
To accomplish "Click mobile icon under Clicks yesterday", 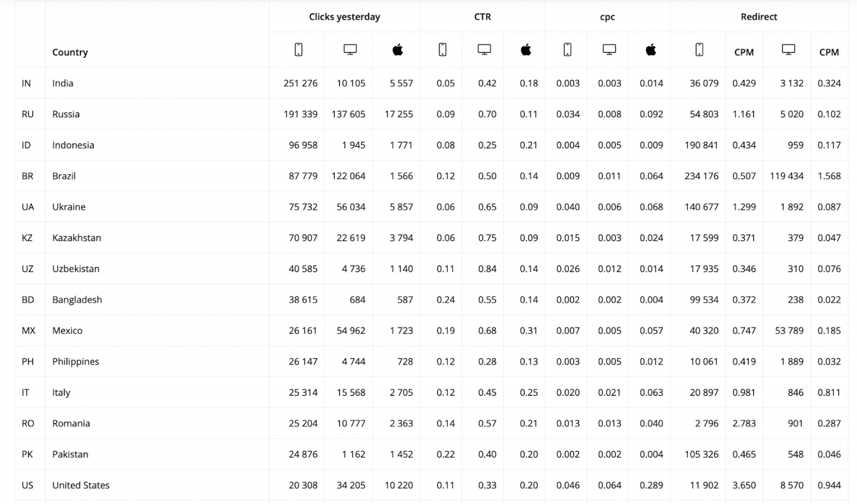I will tap(298, 50).
